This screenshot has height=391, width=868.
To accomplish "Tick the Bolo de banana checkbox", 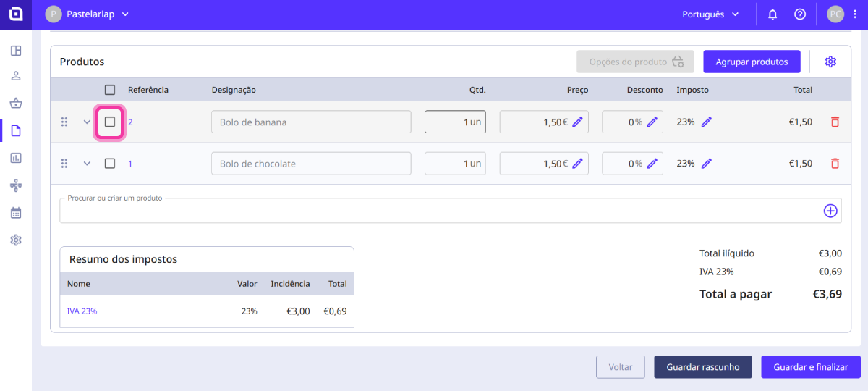I will point(110,122).
